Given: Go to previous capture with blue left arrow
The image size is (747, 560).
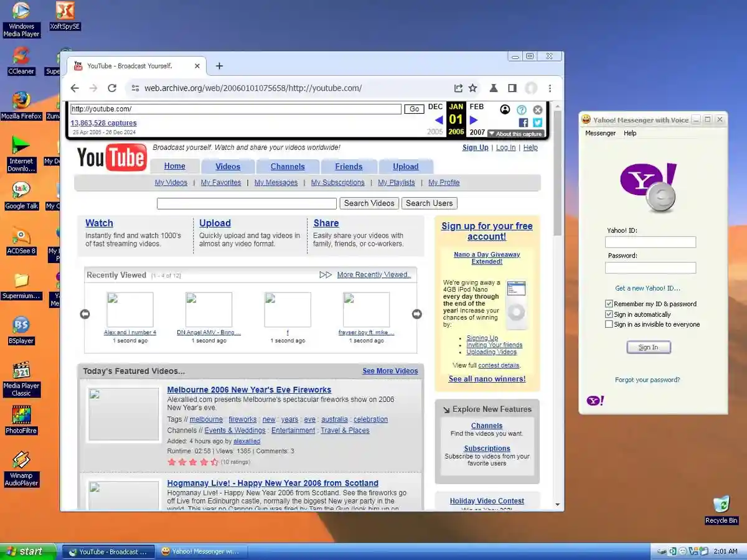Looking at the screenshot, I should (438, 120).
